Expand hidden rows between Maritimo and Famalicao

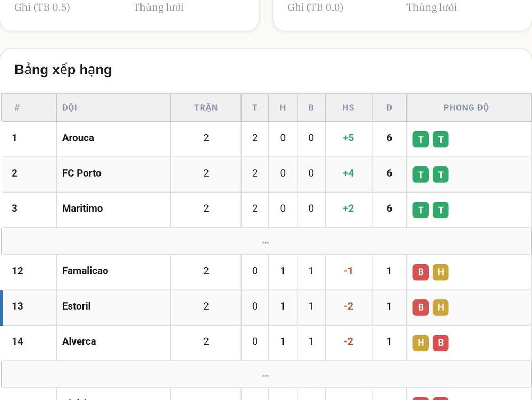tap(266, 241)
